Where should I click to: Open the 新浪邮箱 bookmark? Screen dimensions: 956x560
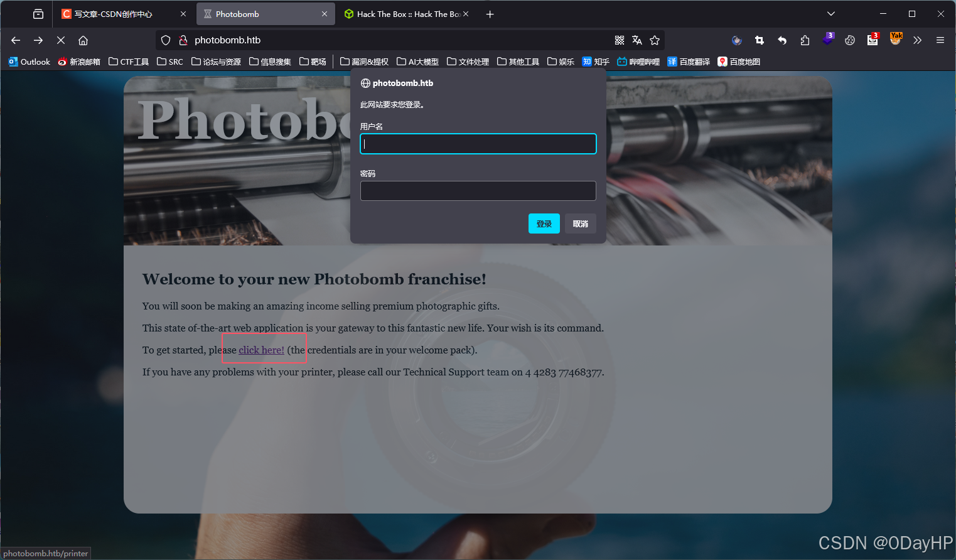tap(79, 62)
